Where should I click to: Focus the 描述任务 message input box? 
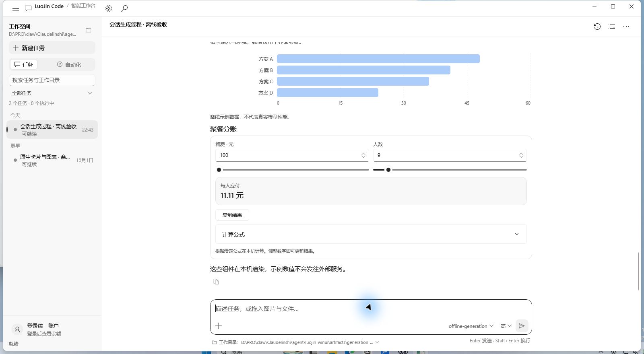point(371,309)
